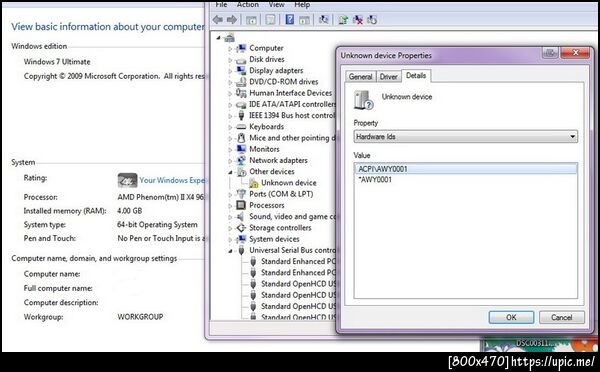Click the DSC00311 desktop thumbnail
Image resolution: width=600 pixels, height=372 pixels.
(x=538, y=344)
